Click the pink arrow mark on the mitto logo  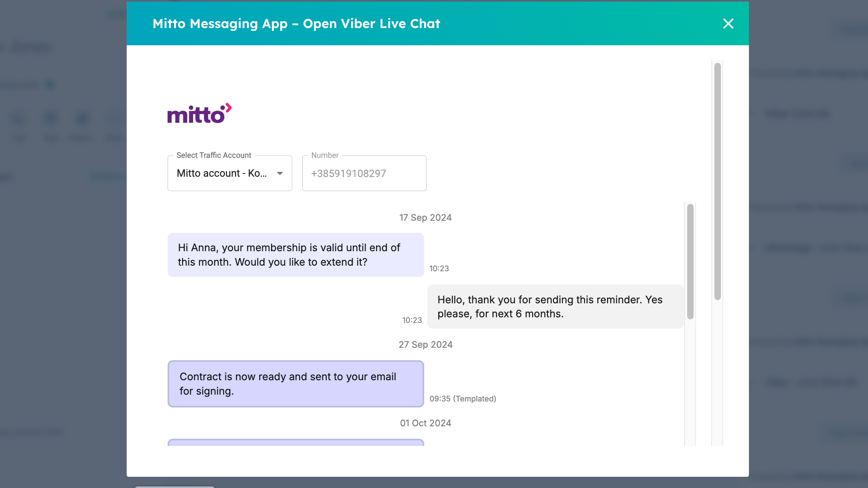(228, 107)
